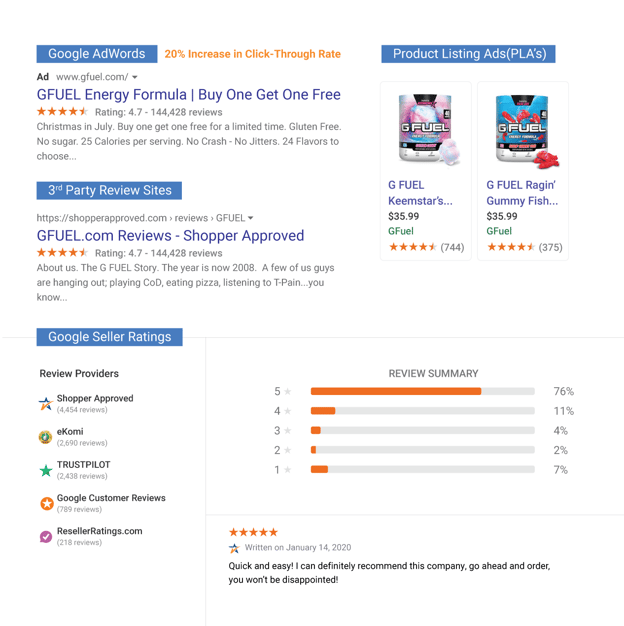Select the ResellerRatings.com provider entry
The height and width of the screenshot is (626, 624).
coord(91,536)
